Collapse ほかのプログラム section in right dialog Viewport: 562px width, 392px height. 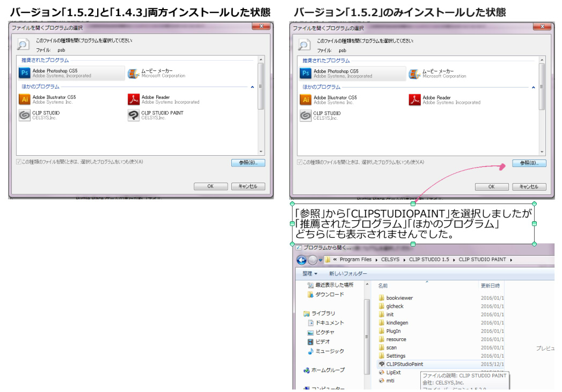(x=534, y=87)
